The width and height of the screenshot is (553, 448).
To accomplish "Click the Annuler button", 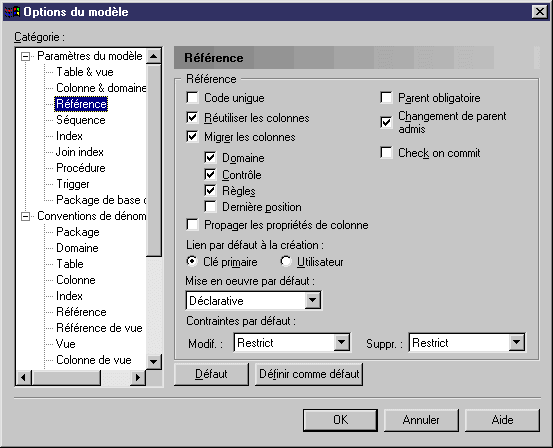I will pyautogui.click(x=421, y=420).
